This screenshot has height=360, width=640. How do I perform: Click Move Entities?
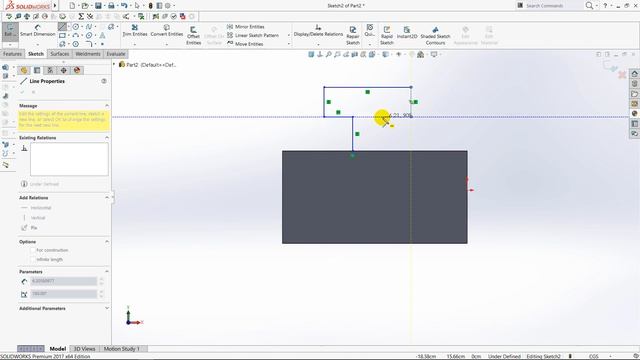coord(245,44)
